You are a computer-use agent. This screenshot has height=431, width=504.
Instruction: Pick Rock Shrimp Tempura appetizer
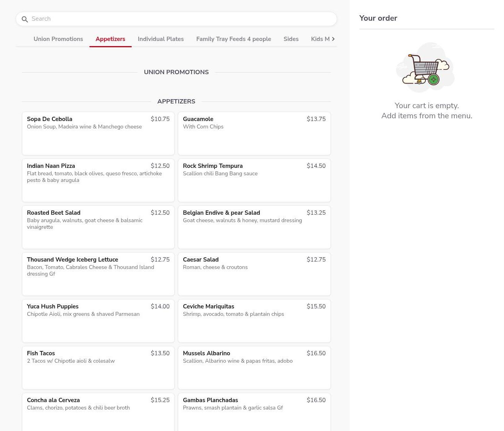click(x=254, y=180)
